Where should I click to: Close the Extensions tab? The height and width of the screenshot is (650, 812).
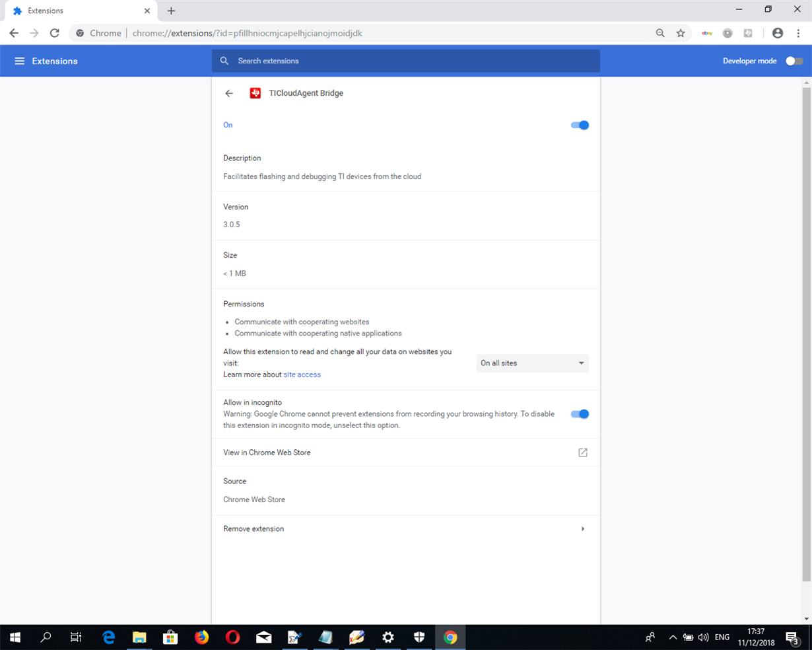tap(147, 11)
